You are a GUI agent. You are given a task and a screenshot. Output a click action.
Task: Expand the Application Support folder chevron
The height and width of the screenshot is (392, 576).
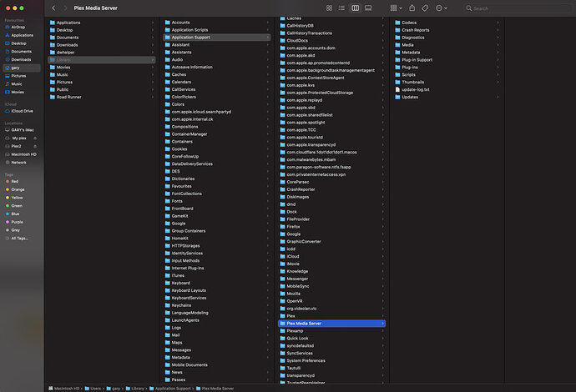click(268, 38)
